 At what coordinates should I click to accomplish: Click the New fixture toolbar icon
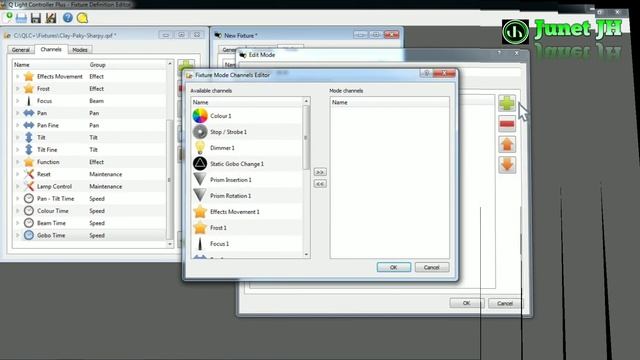pos(8,18)
